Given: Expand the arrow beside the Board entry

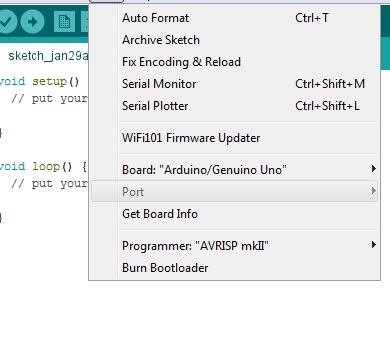Looking at the screenshot, I should pos(374,169).
